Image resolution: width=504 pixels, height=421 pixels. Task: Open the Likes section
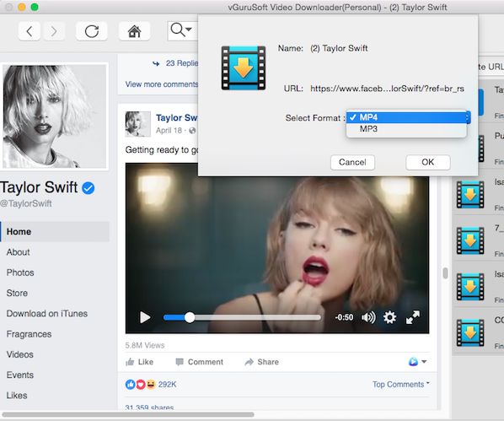17,395
